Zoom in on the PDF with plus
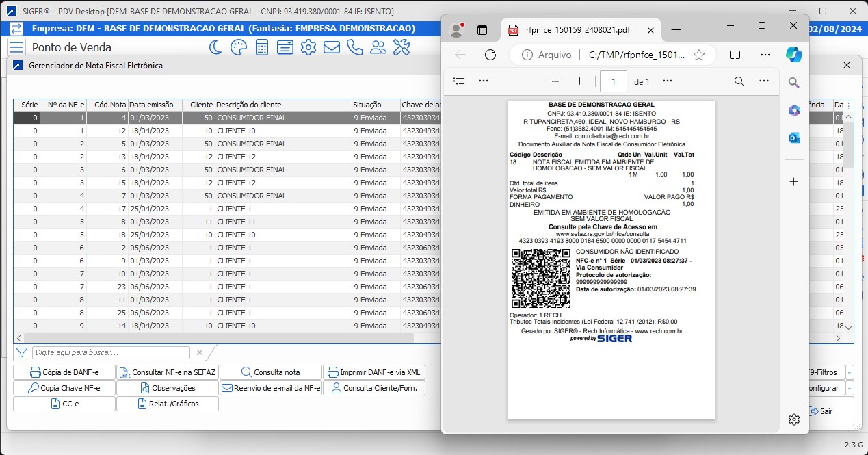 (579, 81)
